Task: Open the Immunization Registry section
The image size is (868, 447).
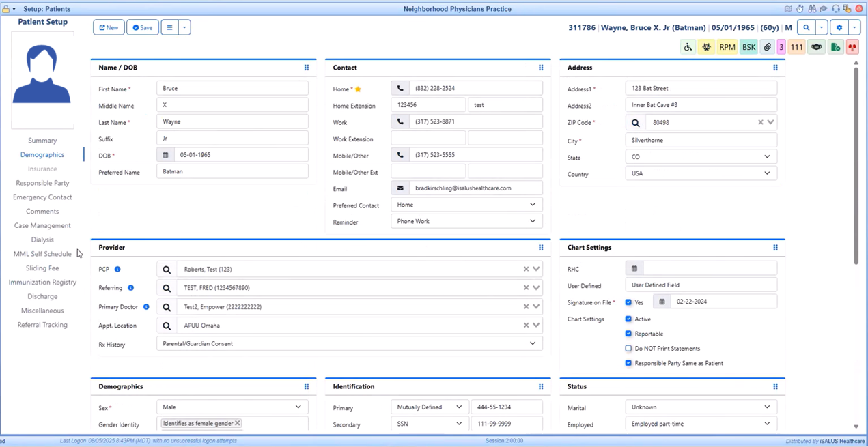Action: point(42,283)
